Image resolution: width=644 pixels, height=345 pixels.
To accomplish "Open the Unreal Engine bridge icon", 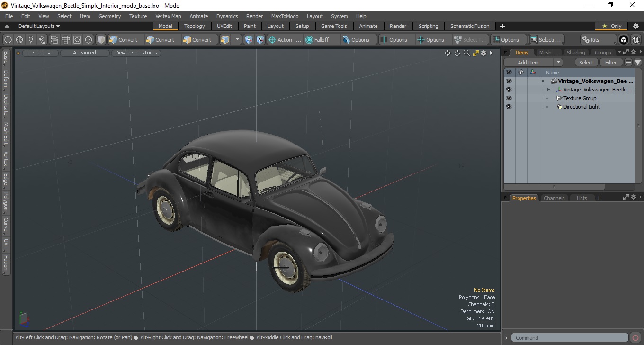I will point(635,40).
